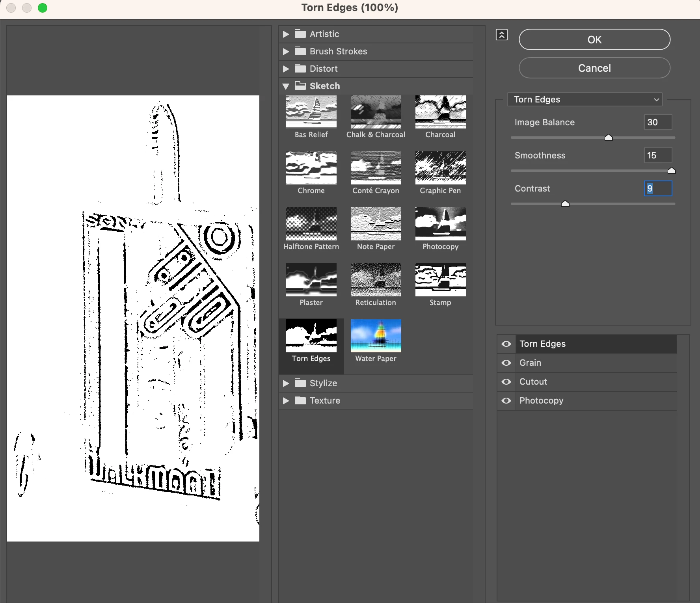Select the Chrome filter thumbnail
The image size is (700, 603).
pyautogui.click(x=311, y=168)
